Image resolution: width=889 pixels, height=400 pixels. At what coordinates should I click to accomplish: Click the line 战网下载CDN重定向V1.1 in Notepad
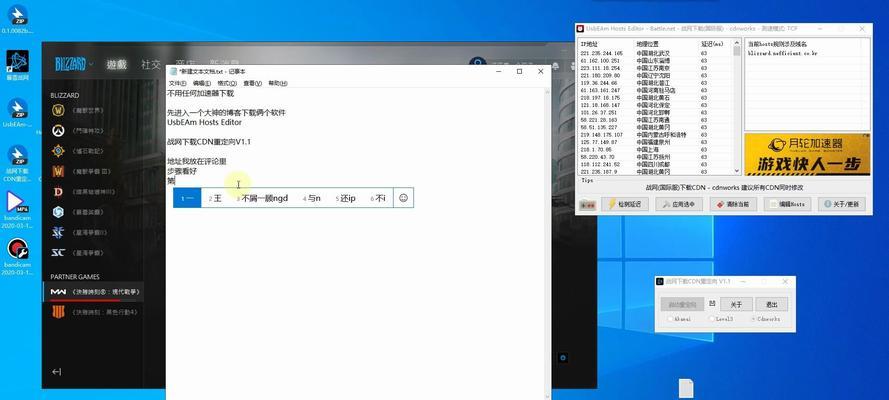(x=209, y=142)
